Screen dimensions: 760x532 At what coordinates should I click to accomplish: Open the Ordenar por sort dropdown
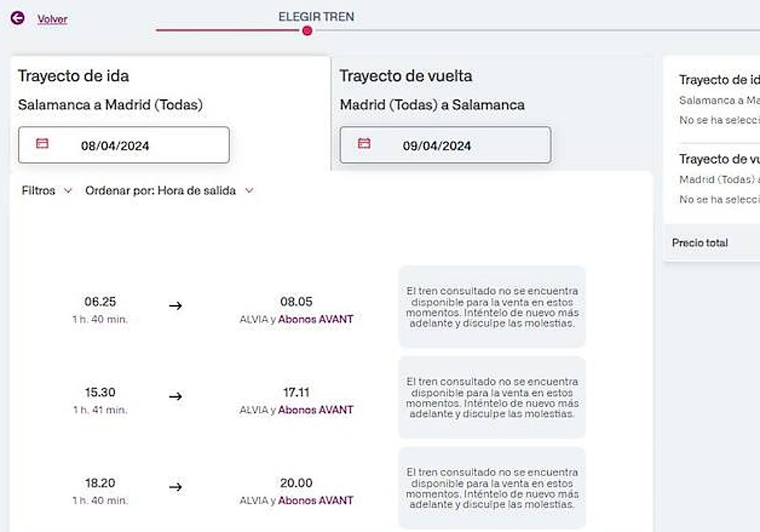[169, 191]
